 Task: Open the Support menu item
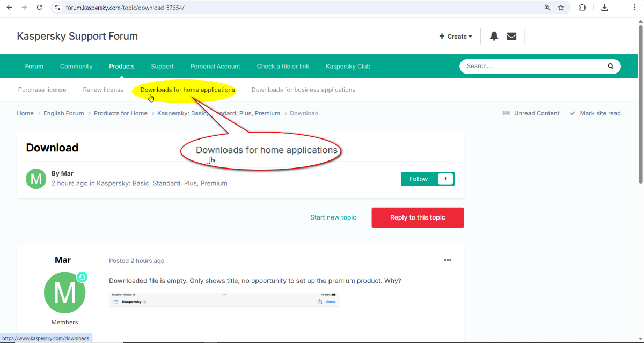(162, 66)
